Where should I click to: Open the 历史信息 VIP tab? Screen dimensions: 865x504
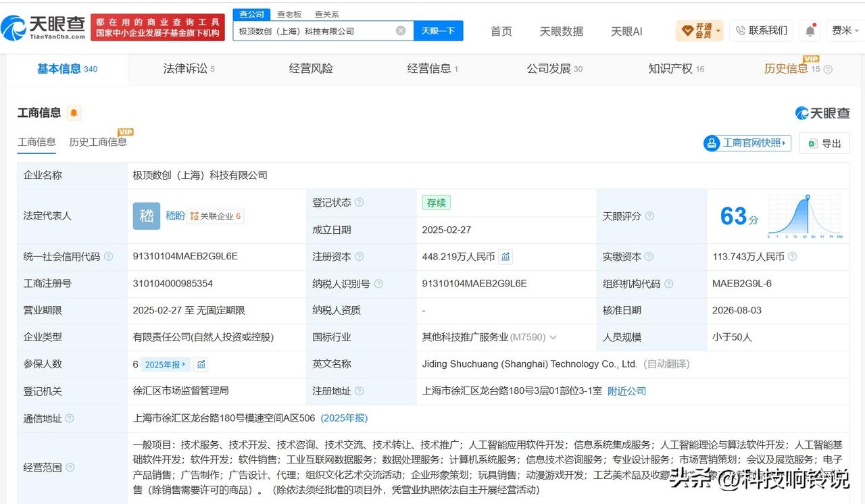click(x=792, y=69)
